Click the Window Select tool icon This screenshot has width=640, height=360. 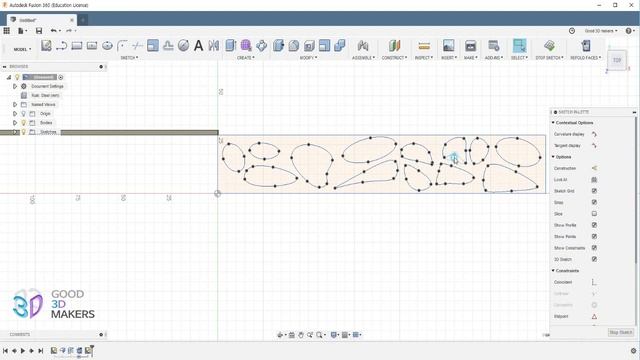(x=519, y=46)
